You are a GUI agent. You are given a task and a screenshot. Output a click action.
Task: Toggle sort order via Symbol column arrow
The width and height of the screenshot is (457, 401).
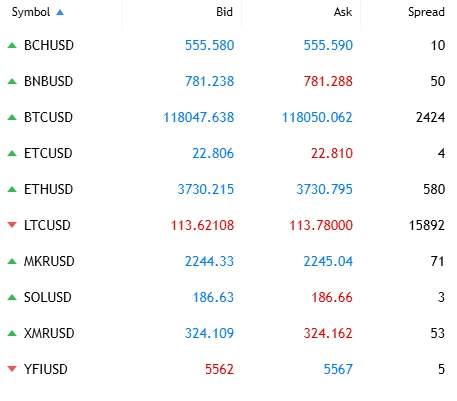(x=60, y=12)
